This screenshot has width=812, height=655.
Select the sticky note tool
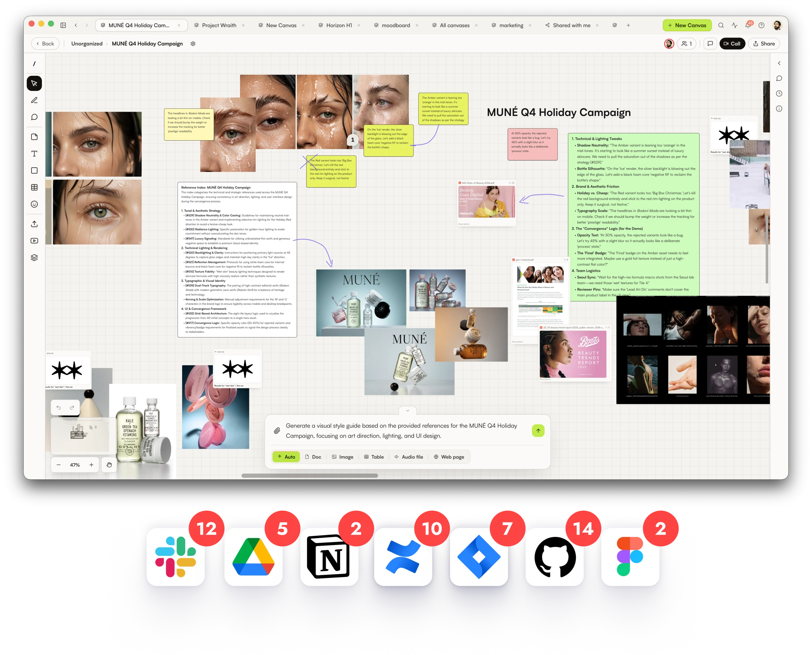[x=34, y=137]
